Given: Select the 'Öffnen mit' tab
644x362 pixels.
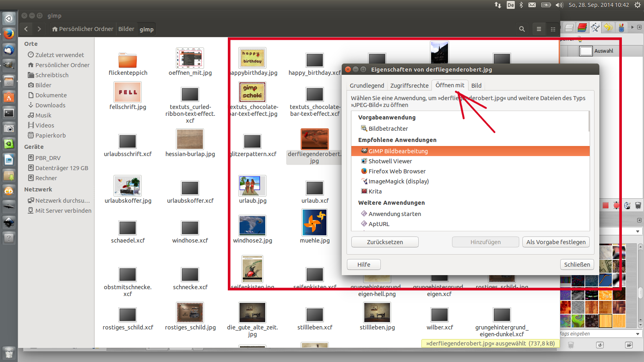Looking at the screenshot, I should coord(450,85).
